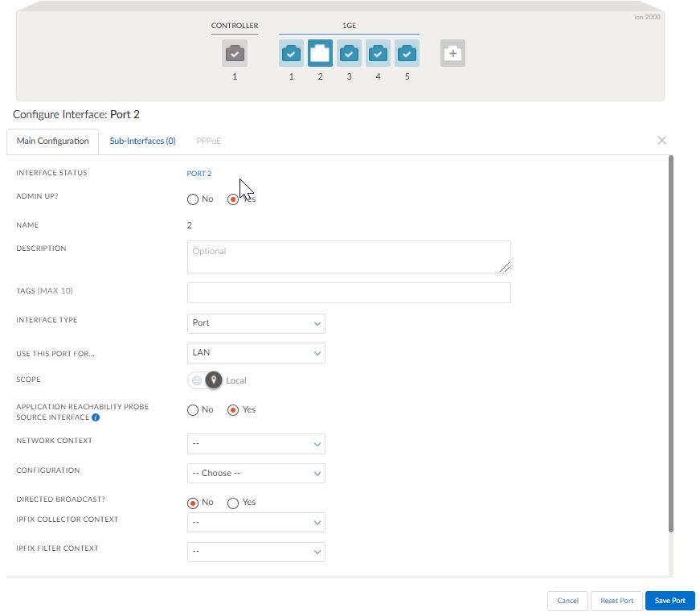Select 1GE port 3 icon

coord(349,53)
